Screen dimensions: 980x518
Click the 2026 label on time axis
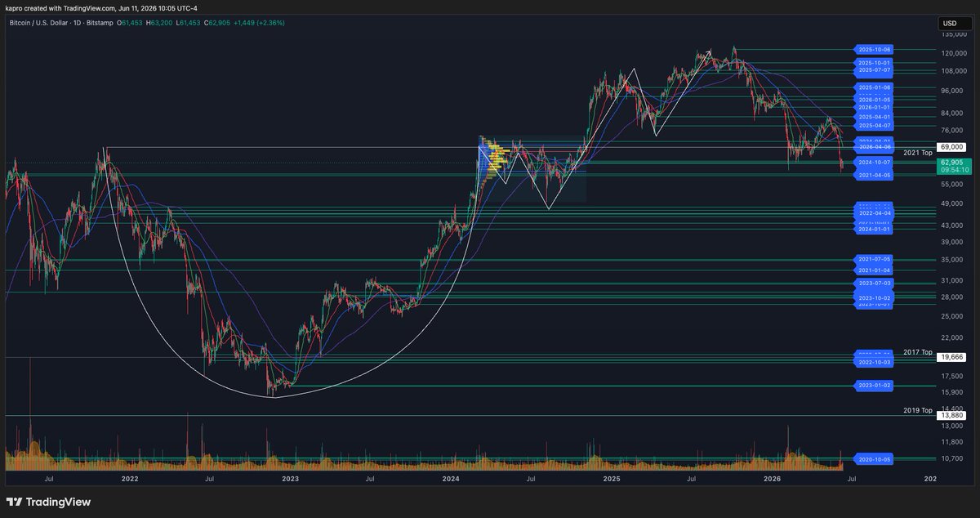tap(772, 478)
